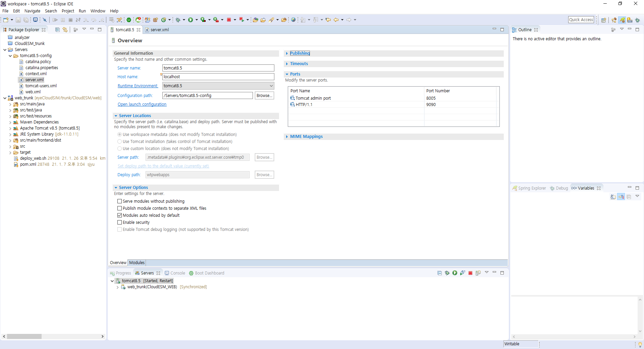Open the Window menu
Image resolution: width=644 pixels, height=349 pixels.
point(98,11)
